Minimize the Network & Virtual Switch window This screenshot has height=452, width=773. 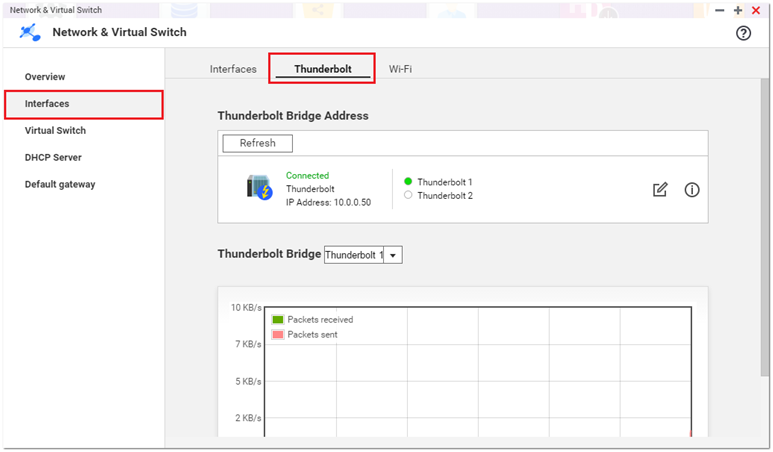pos(719,9)
